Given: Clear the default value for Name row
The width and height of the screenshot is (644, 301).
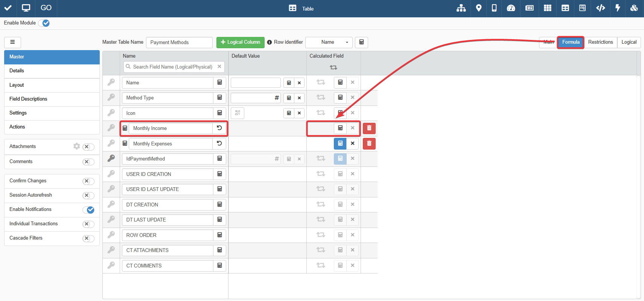Looking at the screenshot, I should 299,83.
